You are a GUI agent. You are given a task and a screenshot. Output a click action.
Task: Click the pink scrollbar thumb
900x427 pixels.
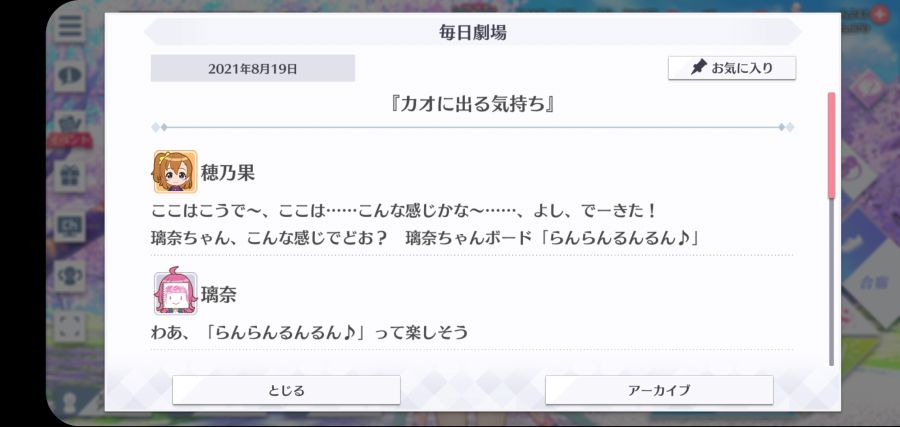pos(831,146)
